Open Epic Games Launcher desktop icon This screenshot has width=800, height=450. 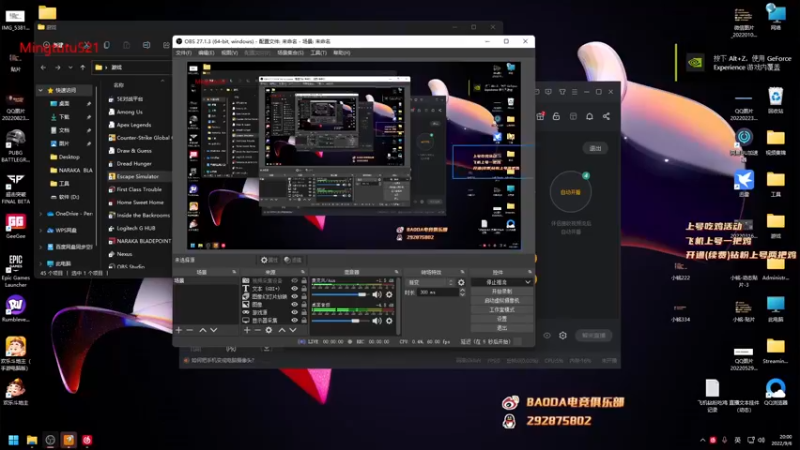[16, 271]
